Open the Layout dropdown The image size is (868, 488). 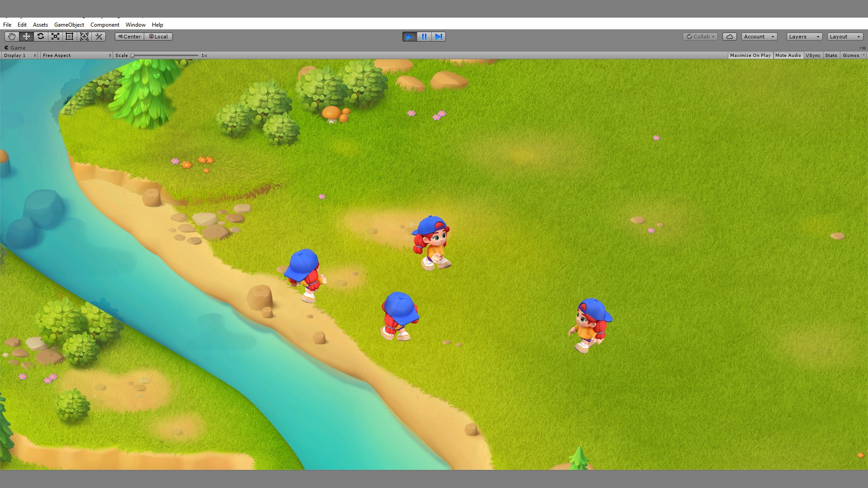point(845,37)
